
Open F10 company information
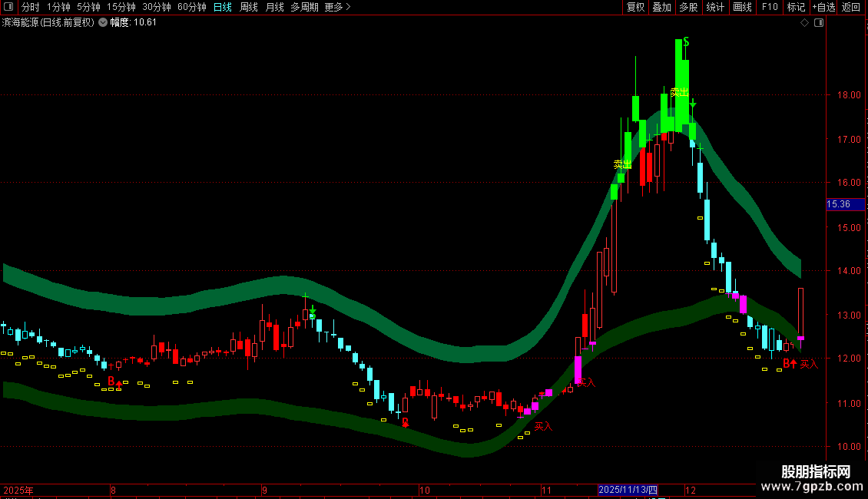pyautogui.click(x=770, y=7)
